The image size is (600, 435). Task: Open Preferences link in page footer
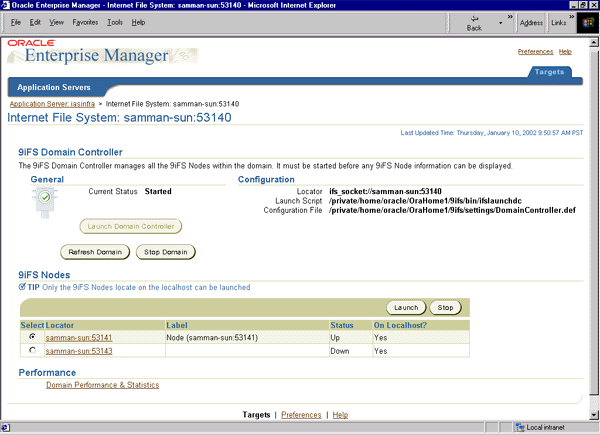[301, 415]
